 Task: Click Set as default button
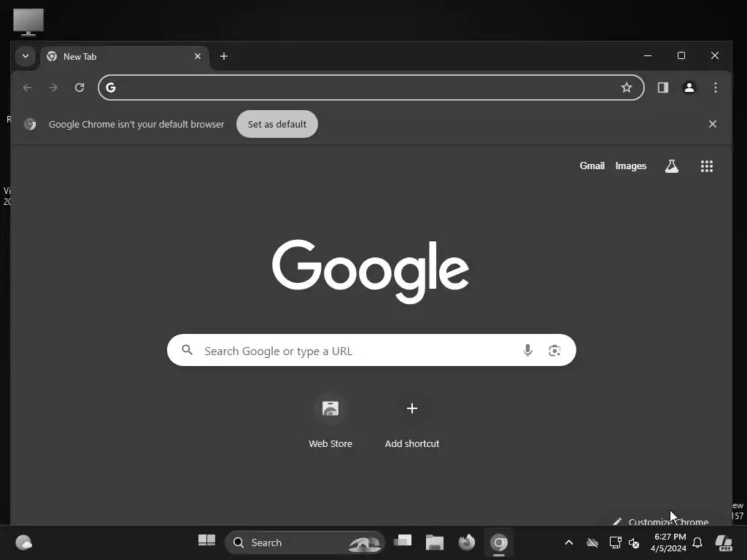click(x=276, y=124)
